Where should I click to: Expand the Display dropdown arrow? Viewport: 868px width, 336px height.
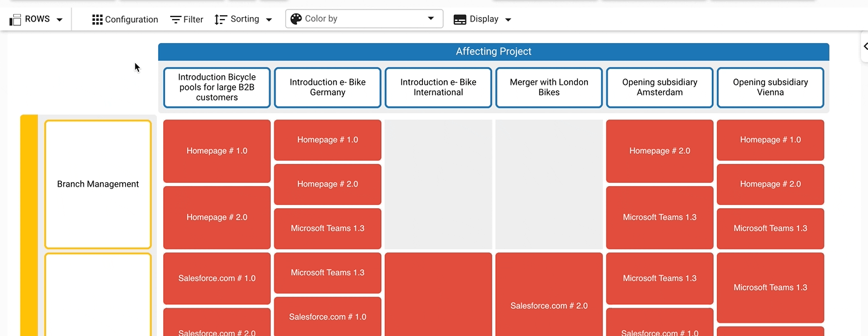tap(508, 20)
